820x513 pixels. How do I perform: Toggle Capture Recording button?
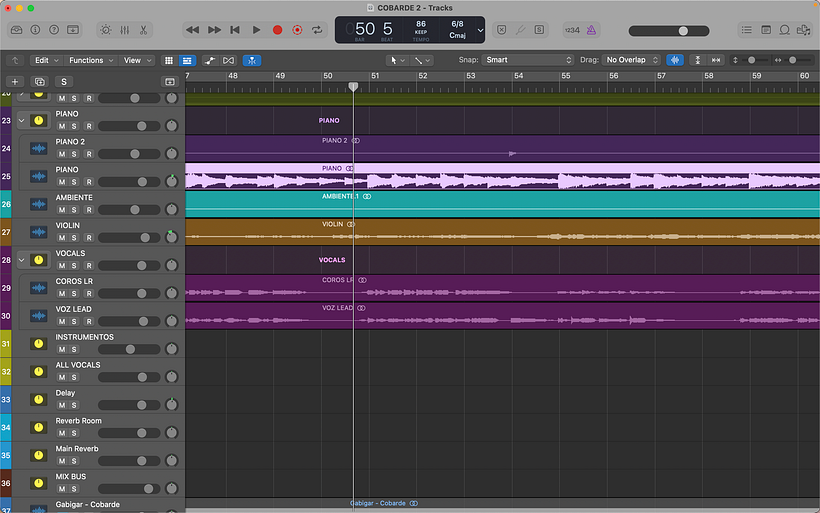click(x=297, y=30)
